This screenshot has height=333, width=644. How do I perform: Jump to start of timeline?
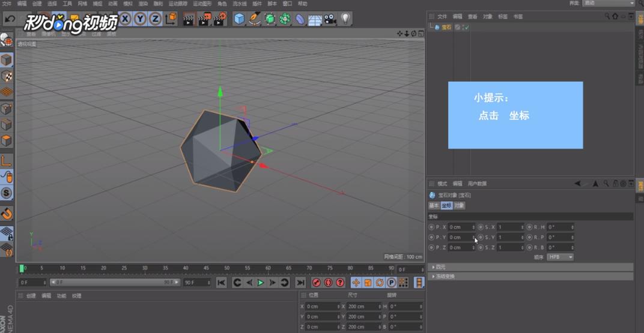click(x=221, y=283)
